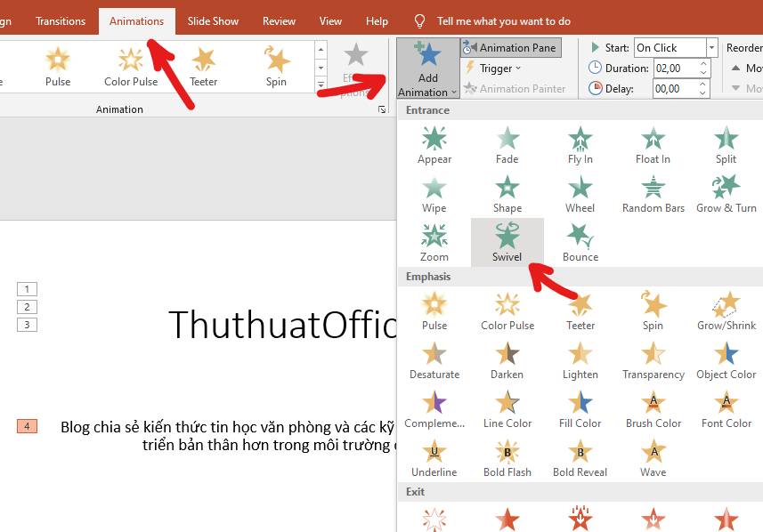This screenshot has width=763, height=532.
Task: Increase the Duration value
Action: (x=702, y=62)
